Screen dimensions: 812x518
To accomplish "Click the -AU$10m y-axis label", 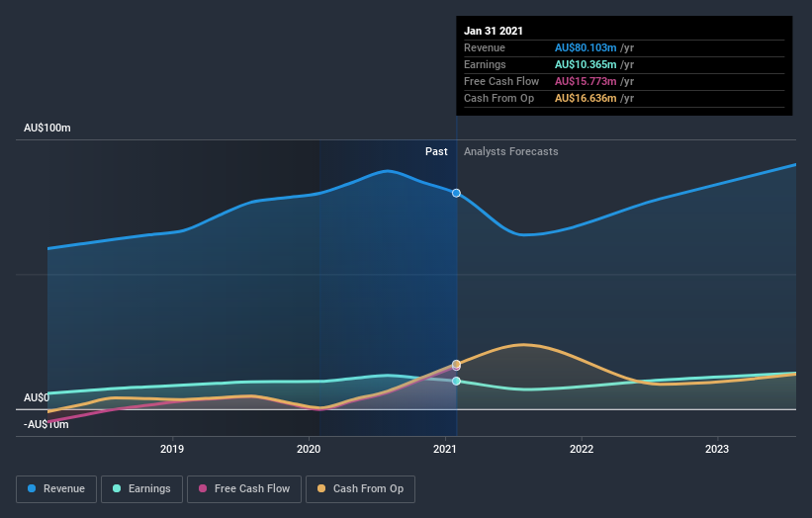I will (46, 424).
